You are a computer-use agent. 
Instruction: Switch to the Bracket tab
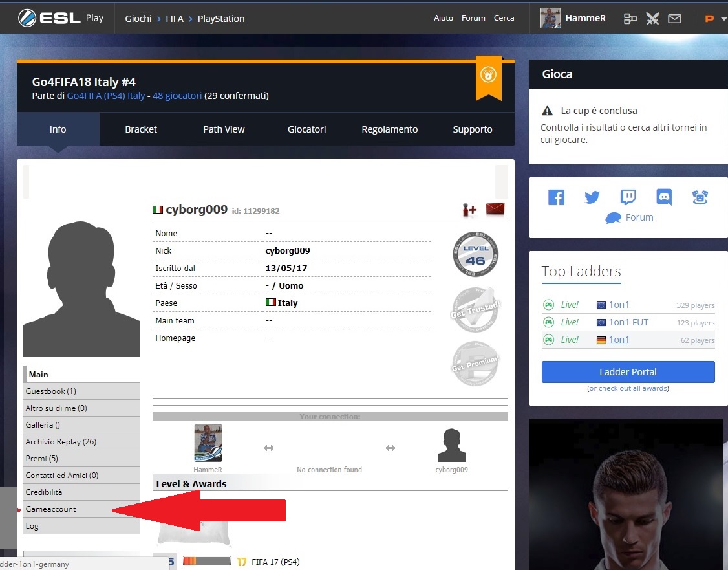point(141,129)
